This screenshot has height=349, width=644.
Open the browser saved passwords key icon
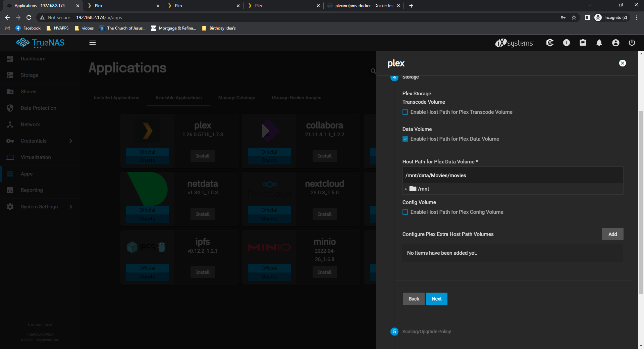[563, 17]
